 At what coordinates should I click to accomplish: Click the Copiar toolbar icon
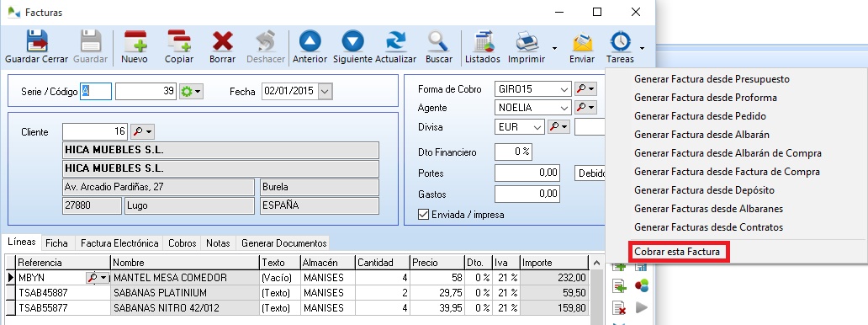click(179, 41)
